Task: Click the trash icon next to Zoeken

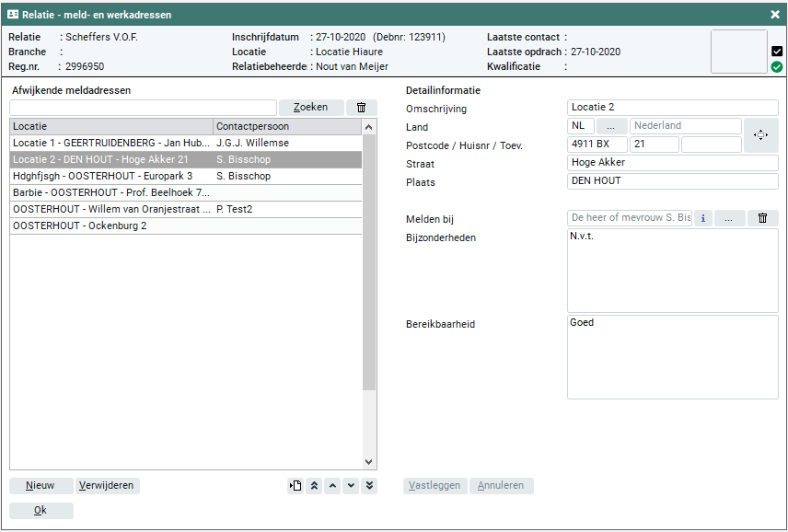Action: 361,108
